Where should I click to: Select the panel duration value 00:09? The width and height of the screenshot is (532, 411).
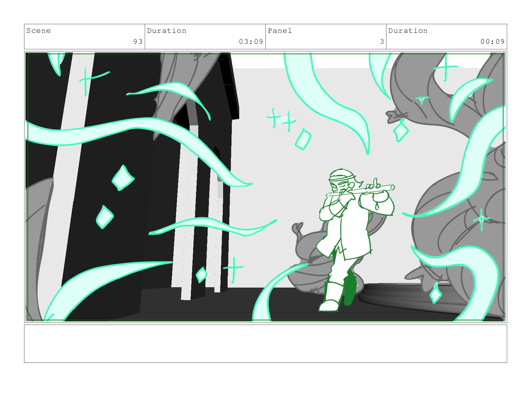click(x=493, y=42)
